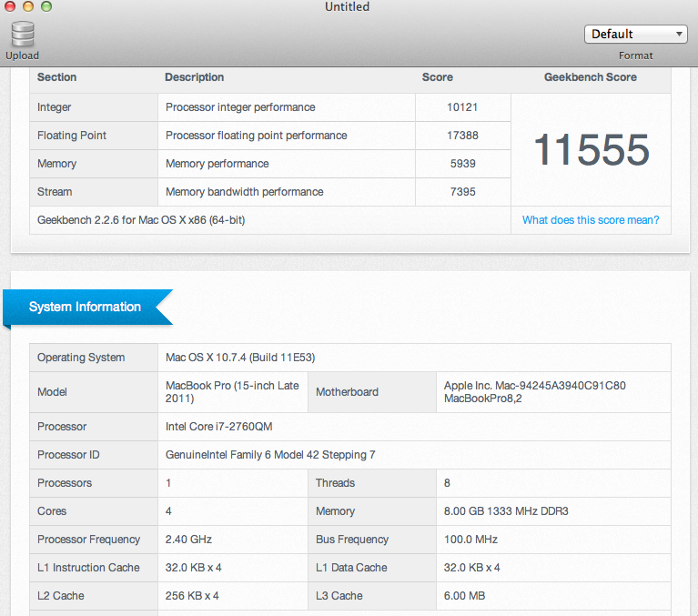Select 'Memory bandwidth performance' description
The height and width of the screenshot is (616, 698).
coord(245,192)
